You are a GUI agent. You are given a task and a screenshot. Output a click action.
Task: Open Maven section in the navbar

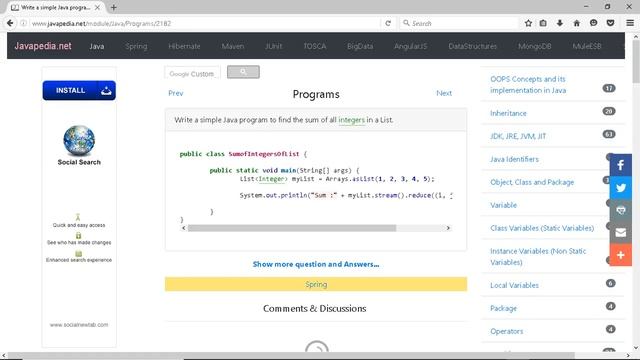click(233, 47)
